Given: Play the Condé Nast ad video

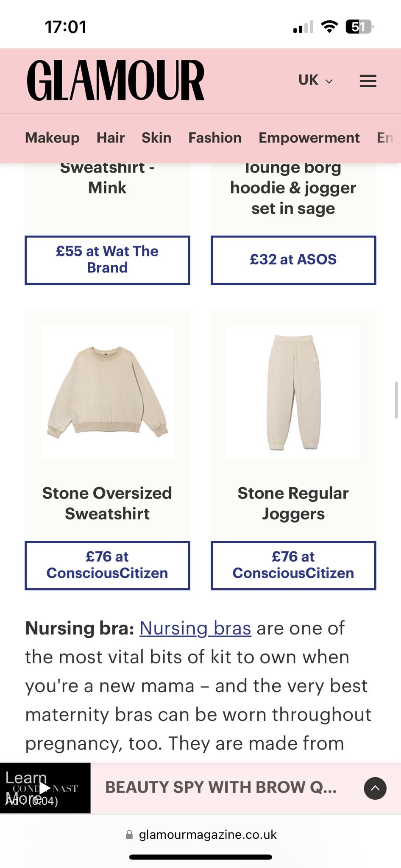Looking at the screenshot, I should 45,788.
